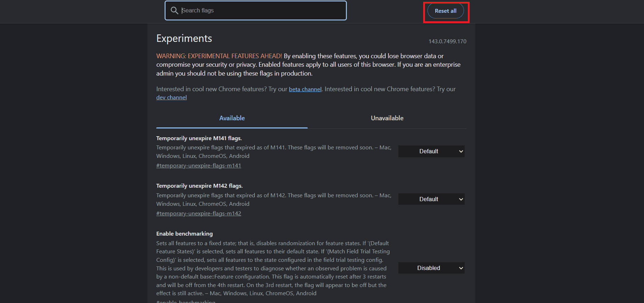
Task: Switch to the Unavailable tab
Action: tap(387, 118)
